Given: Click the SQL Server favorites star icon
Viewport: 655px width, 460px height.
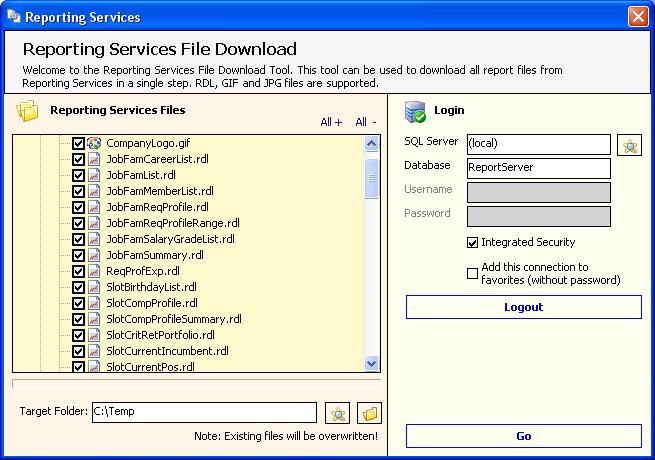Looking at the screenshot, I should (630, 145).
